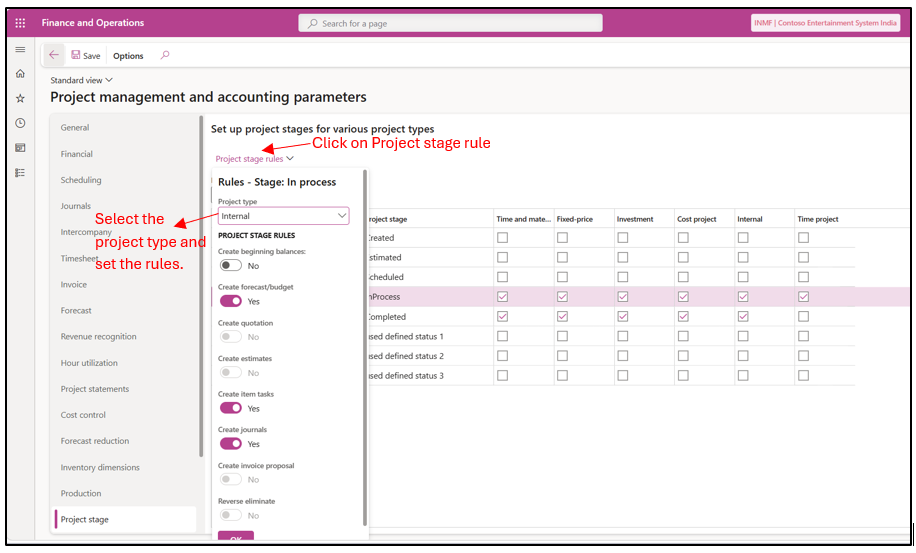Uncheck Cost project box for Completed row
The height and width of the screenshot is (553, 916).
coord(683,317)
